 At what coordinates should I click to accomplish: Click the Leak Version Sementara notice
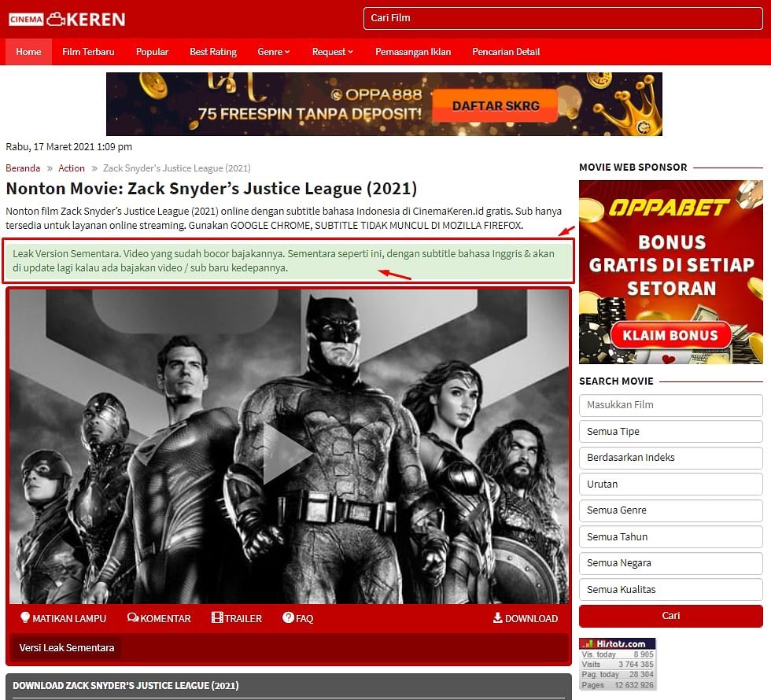(x=288, y=260)
